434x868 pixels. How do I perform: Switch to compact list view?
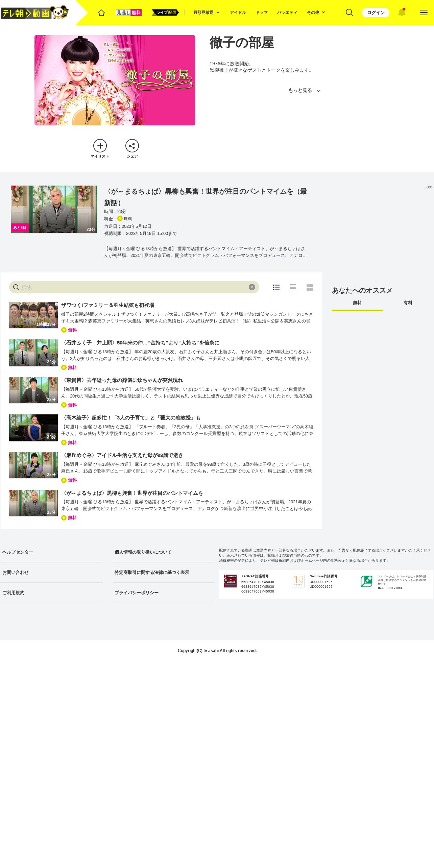pyautogui.click(x=293, y=287)
